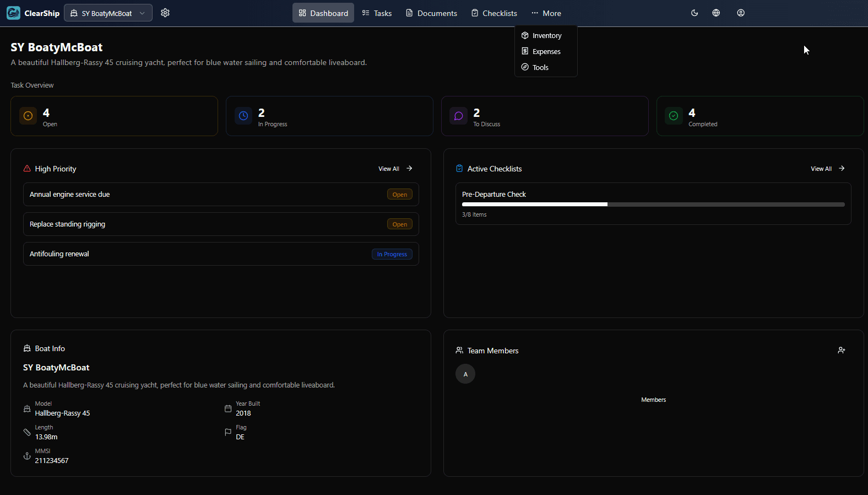Collapse the More menu
This screenshot has width=868, height=495.
click(546, 13)
